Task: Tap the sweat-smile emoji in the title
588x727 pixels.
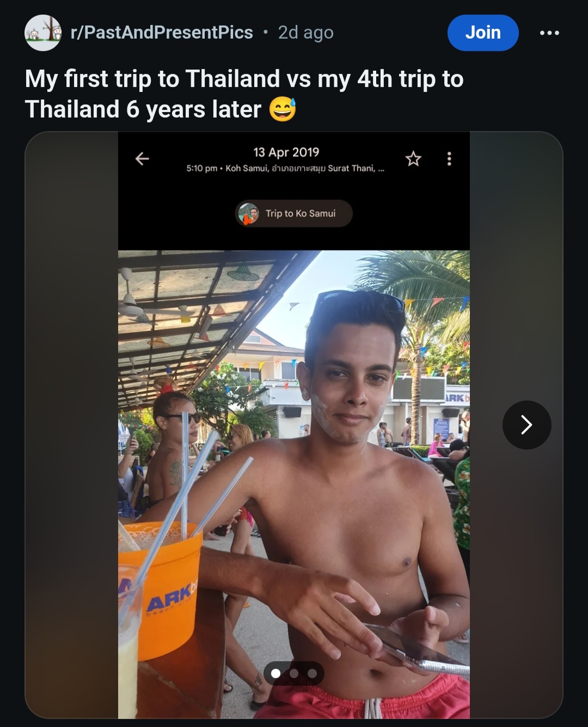Action: click(283, 109)
